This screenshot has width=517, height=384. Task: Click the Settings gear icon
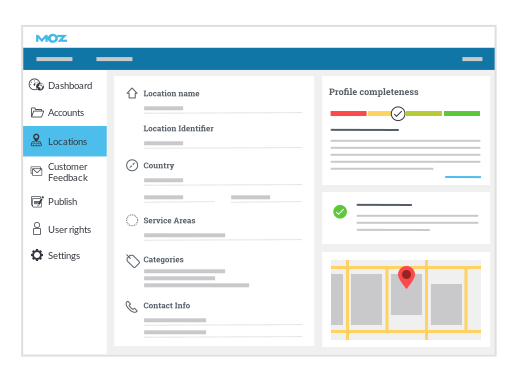37,255
